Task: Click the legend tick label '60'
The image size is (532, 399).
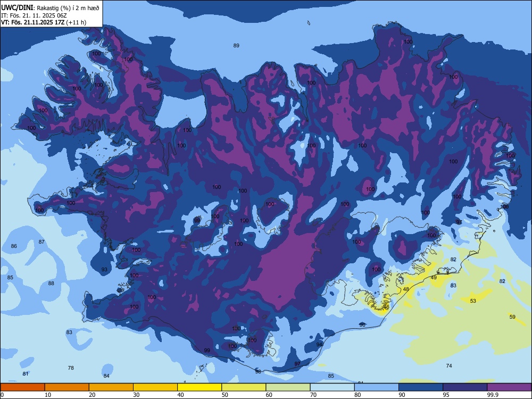Action: pyautogui.click(x=269, y=395)
